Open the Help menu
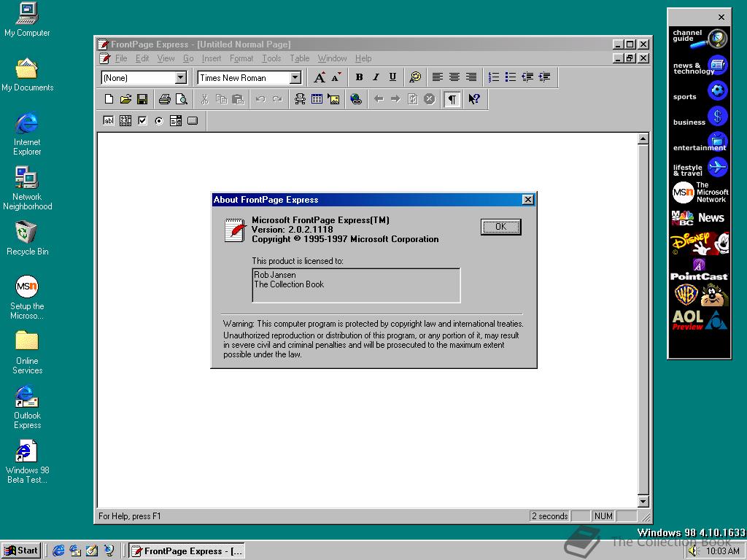 (363, 58)
